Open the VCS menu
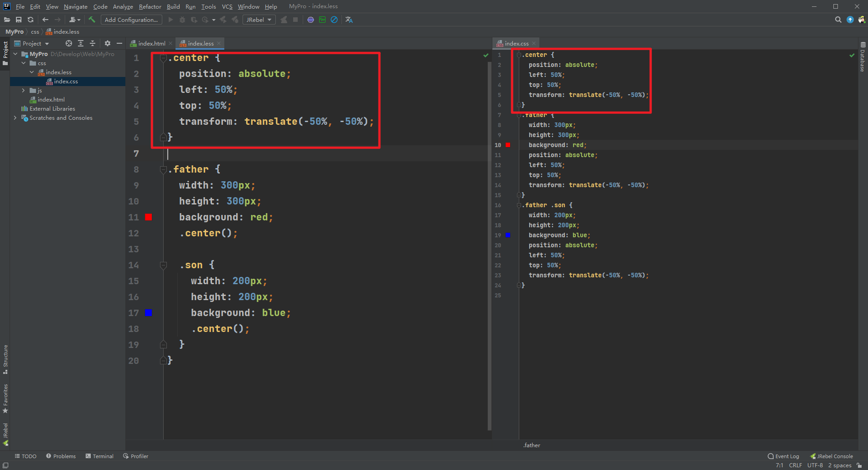The width and height of the screenshot is (868, 470). (x=227, y=6)
